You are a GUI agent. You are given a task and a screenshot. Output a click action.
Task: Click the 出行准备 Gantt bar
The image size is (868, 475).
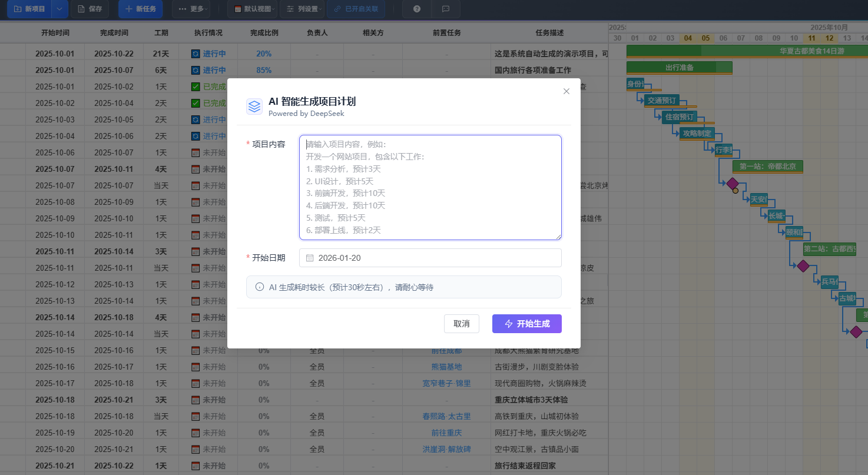tap(680, 67)
